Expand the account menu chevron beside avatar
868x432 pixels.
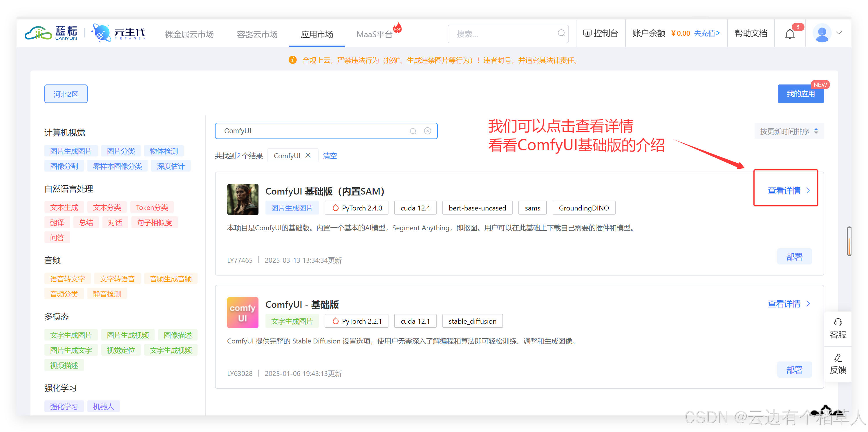[839, 33]
